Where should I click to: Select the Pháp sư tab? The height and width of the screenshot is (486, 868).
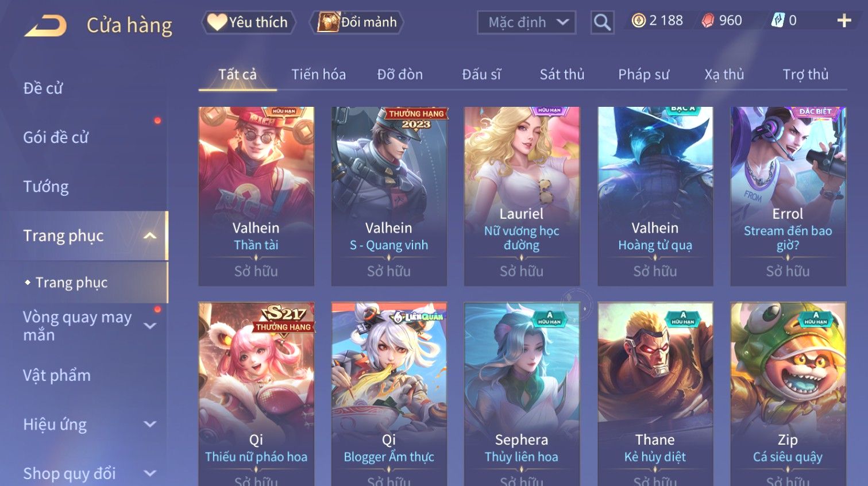643,75
